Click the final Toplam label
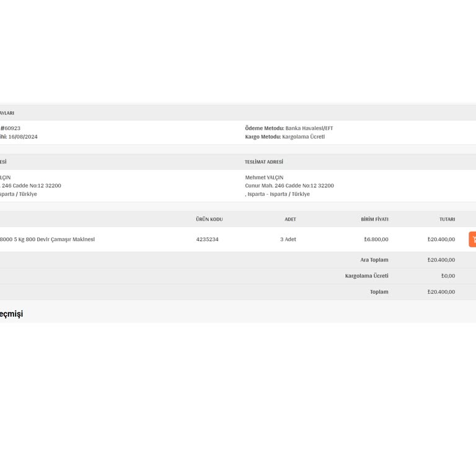The width and height of the screenshot is (476, 476). click(x=379, y=292)
